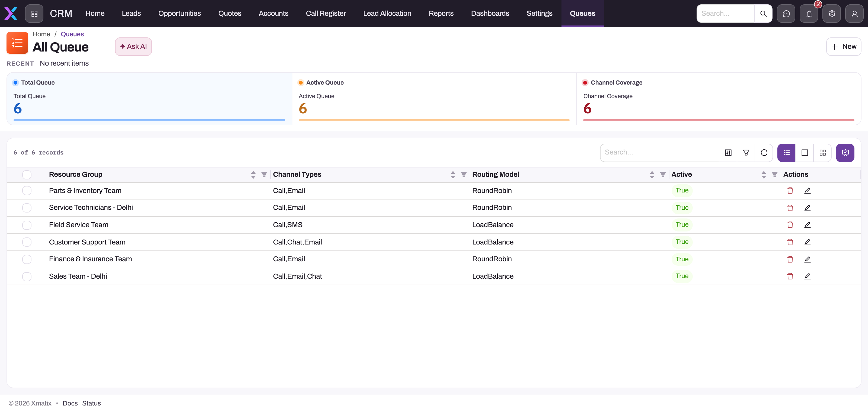The image size is (868, 412).
Task: Delete Parts & Inventory Team queue
Action: 790,191
